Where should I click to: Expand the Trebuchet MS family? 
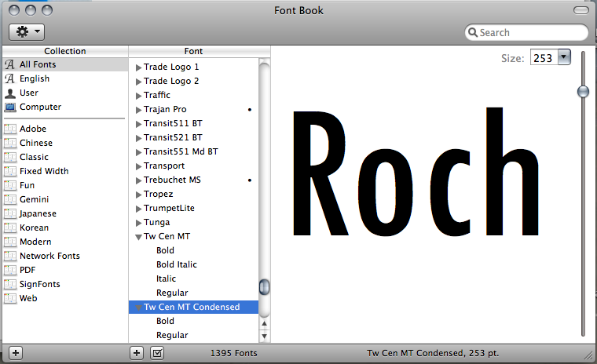[138, 180]
